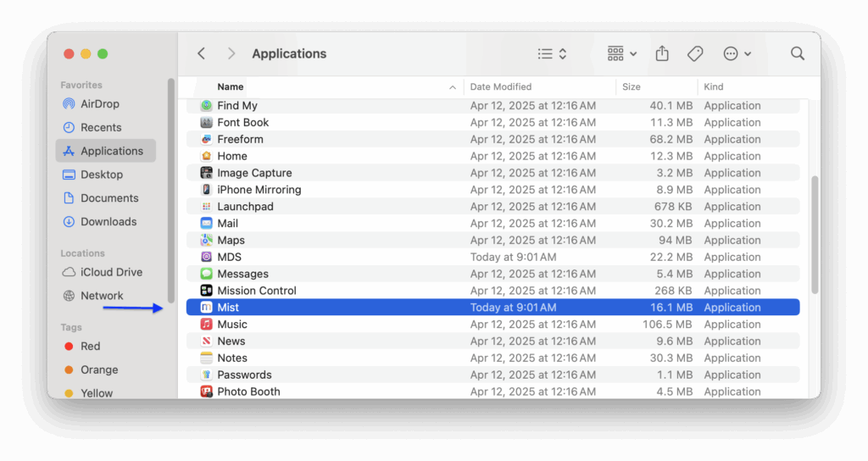Click the file list vertical scrollbar

pyautogui.click(x=815, y=235)
